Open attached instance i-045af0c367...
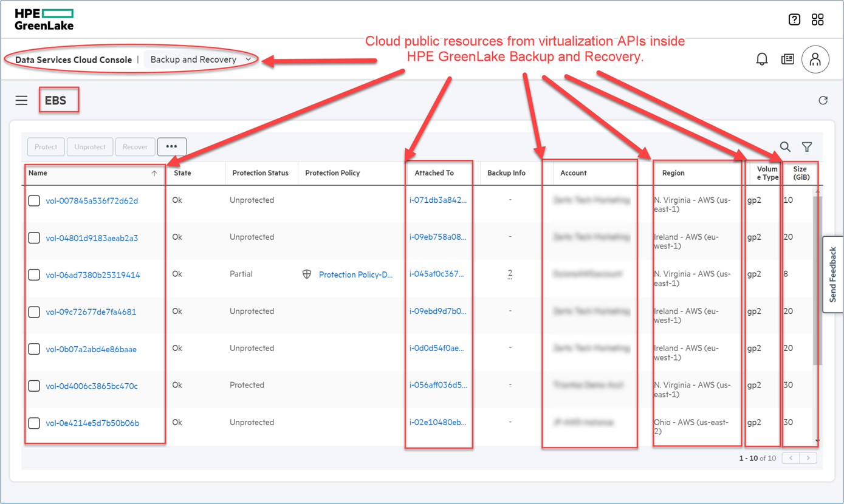 pos(438,274)
